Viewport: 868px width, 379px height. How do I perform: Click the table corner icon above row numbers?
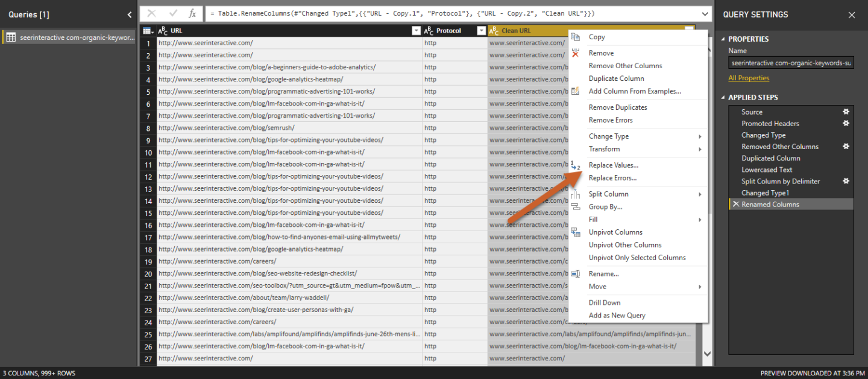coord(148,31)
